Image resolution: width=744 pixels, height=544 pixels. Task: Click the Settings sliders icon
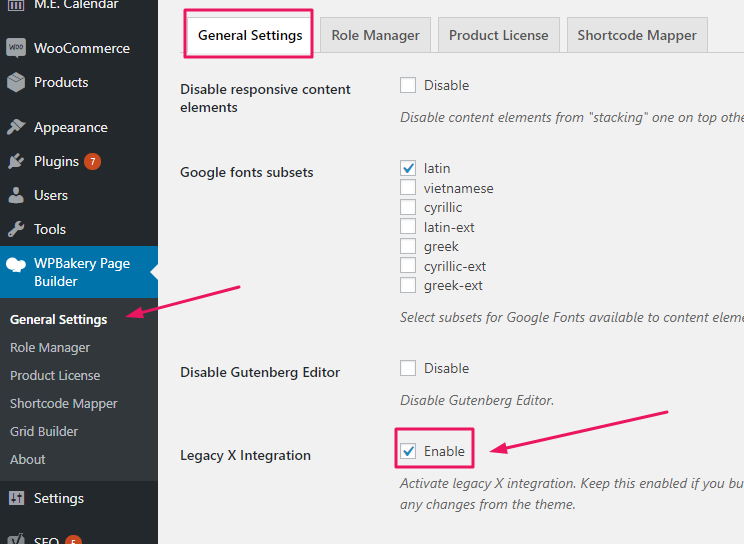click(16, 498)
